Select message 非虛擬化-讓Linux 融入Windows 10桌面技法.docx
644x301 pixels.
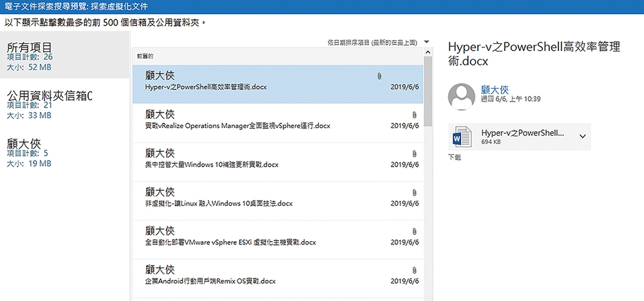(277, 201)
